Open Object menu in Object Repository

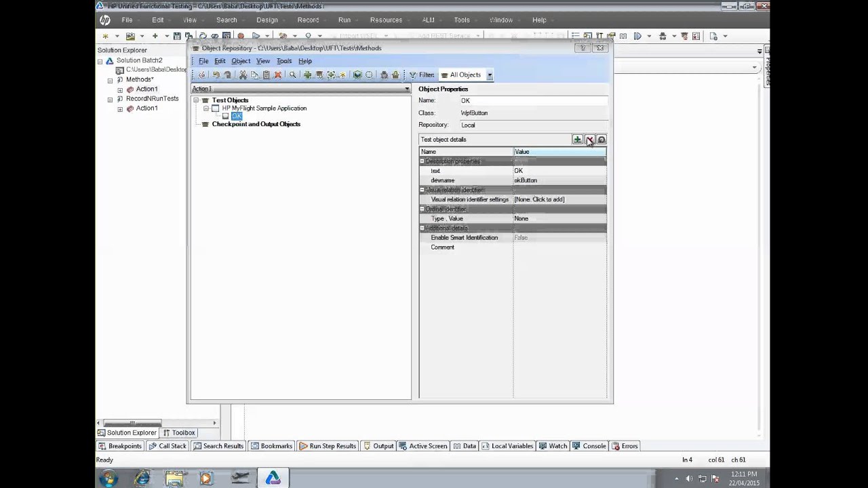tap(241, 61)
